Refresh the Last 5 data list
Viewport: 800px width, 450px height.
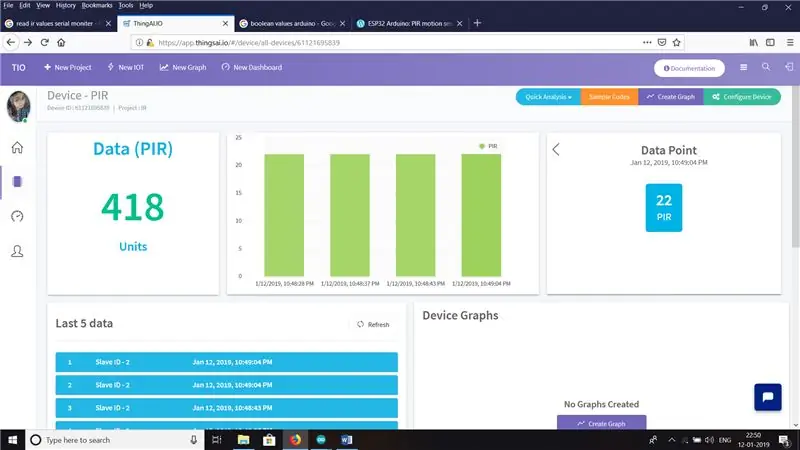pyautogui.click(x=373, y=324)
